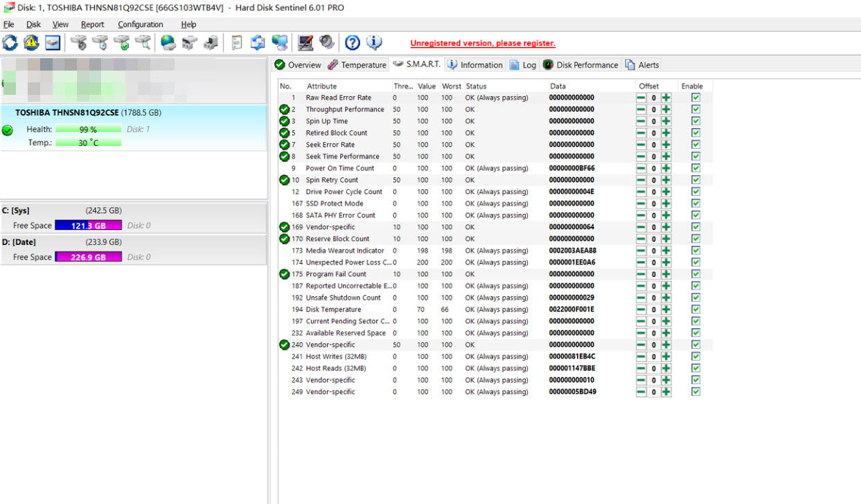Open the Log tab

(x=523, y=64)
